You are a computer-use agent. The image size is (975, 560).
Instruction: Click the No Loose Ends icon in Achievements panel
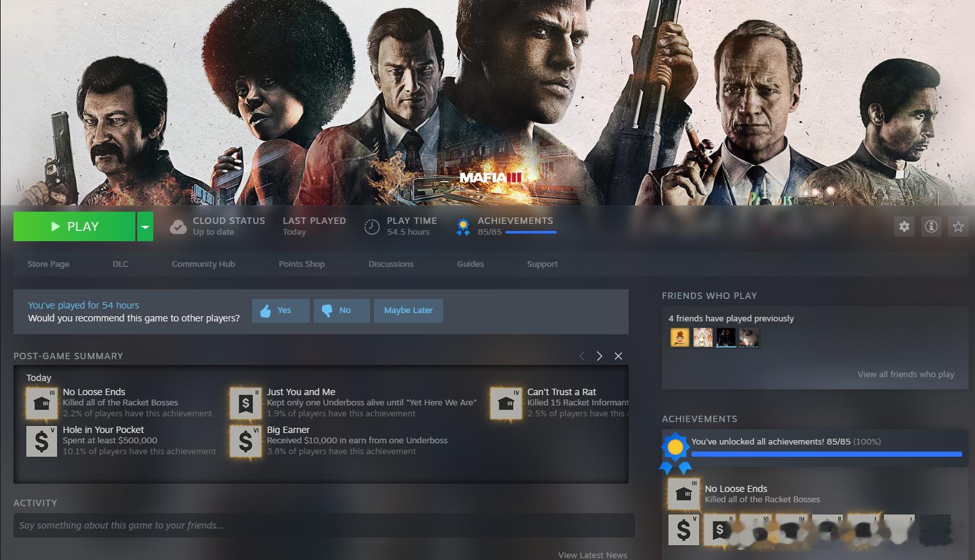point(684,494)
